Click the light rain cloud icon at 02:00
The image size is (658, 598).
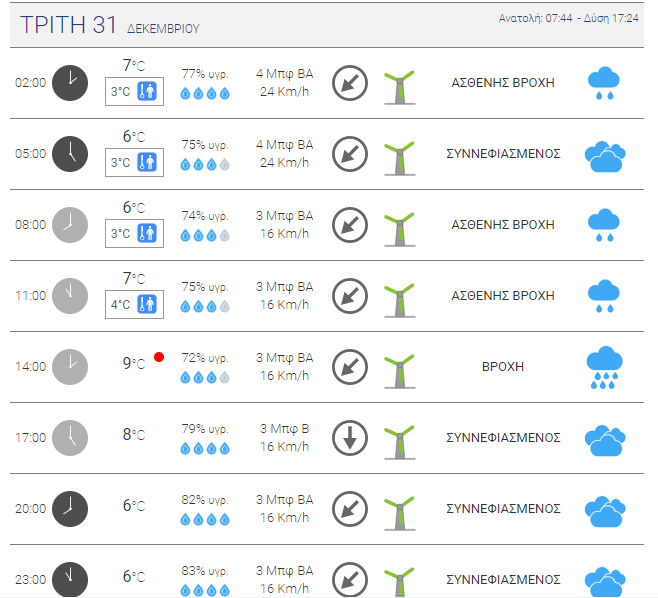(604, 83)
